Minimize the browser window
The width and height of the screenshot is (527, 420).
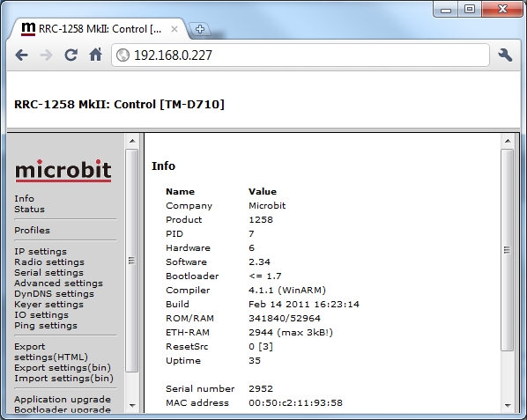pyautogui.click(x=446, y=10)
